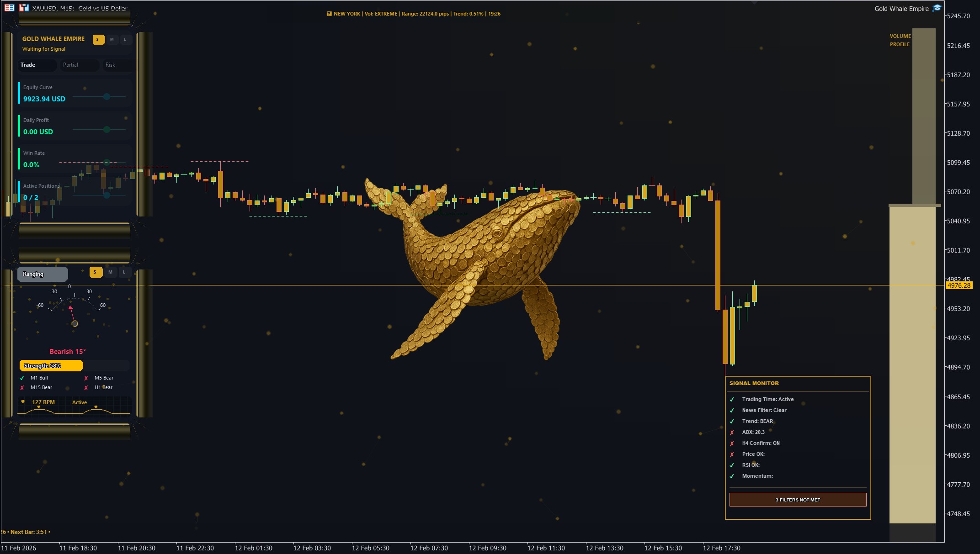Select L size on the gauge panel
Screen dimensions: 980x554
pyautogui.click(x=124, y=272)
